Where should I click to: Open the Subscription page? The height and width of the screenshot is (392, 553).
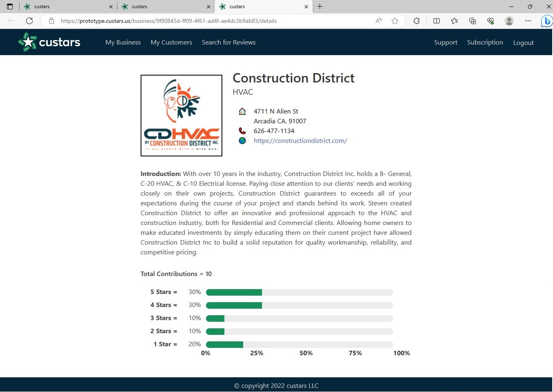coord(485,42)
